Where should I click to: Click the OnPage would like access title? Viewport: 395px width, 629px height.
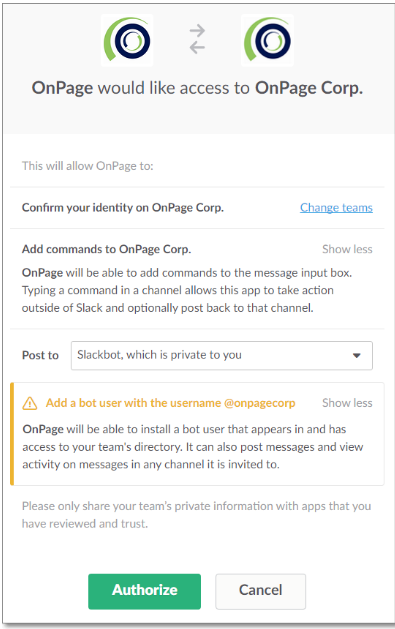click(197, 88)
